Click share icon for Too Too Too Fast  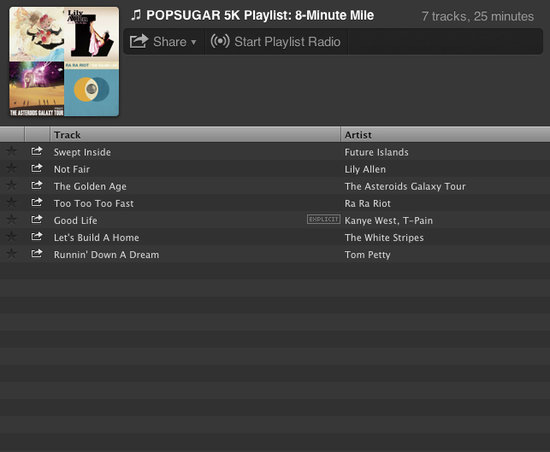(37, 203)
